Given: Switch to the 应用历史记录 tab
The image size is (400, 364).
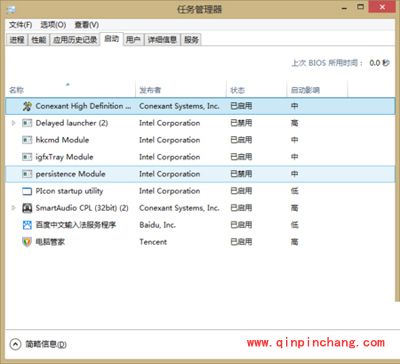Looking at the screenshot, I should pos(75,40).
